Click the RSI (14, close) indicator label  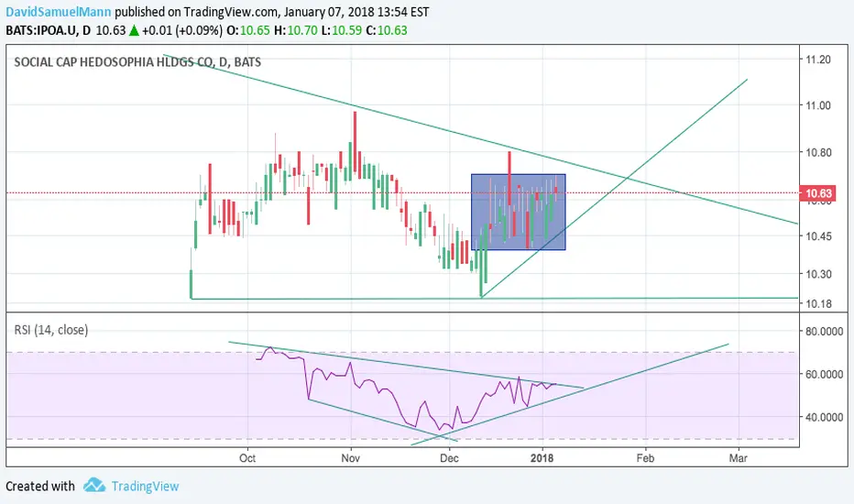pos(51,330)
